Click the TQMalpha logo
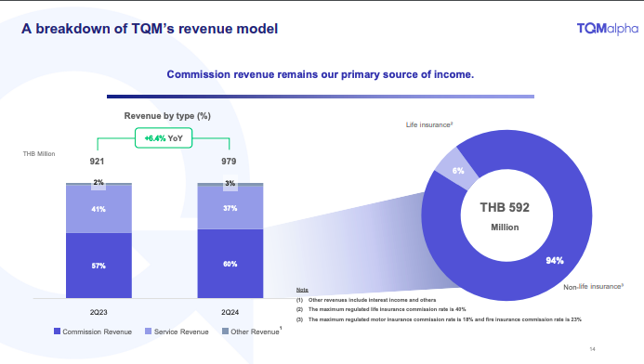Screen dimensions: 644x364 click(x=608, y=29)
